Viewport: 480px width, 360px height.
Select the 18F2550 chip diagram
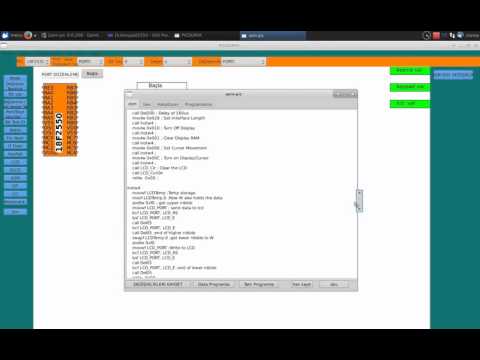[60, 120]
